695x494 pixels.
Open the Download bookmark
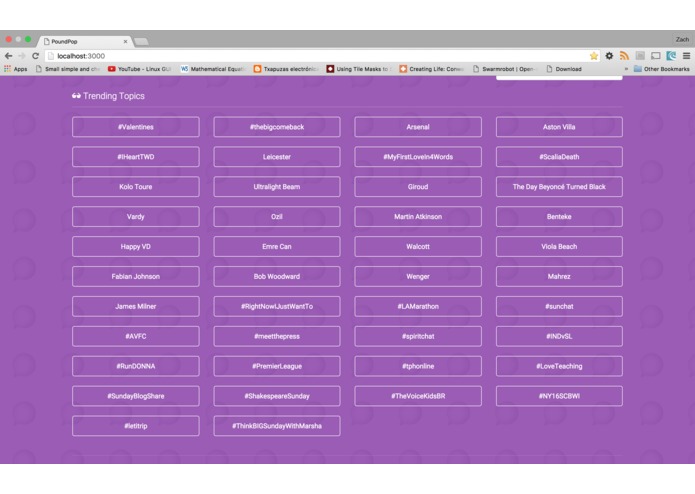tap(564, 69)
